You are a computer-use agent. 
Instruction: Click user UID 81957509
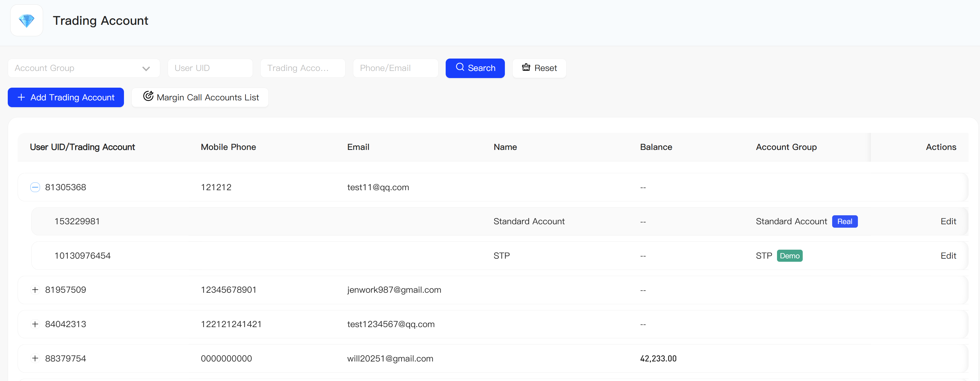tap(65, 290)
